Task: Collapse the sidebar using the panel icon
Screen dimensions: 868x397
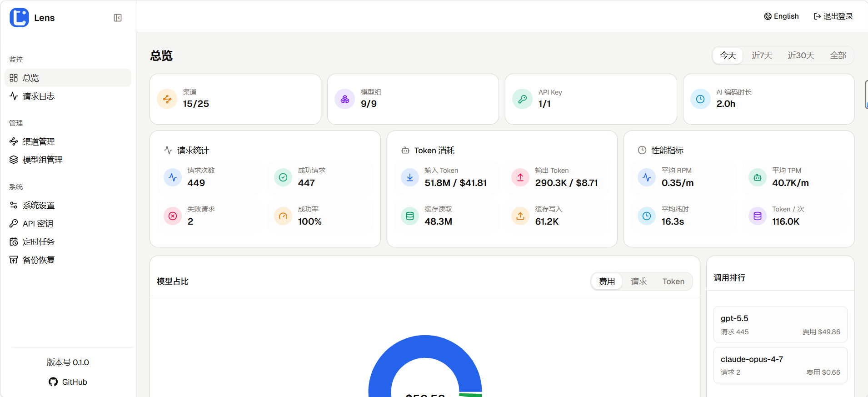Action: pos(118,18)
